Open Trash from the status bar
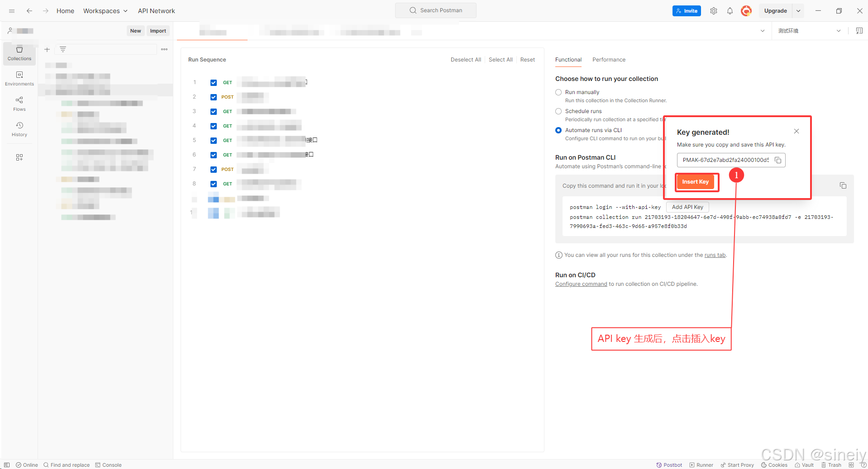Image resolution: width=868 pixels, height=469 pixels. point(831,465)
